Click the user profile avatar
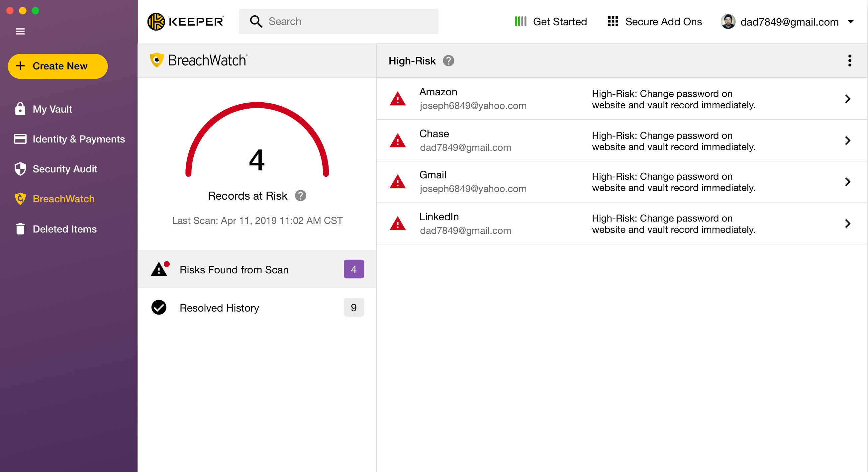The height and width of the screenshot is (472, 868). pos(728,22)
